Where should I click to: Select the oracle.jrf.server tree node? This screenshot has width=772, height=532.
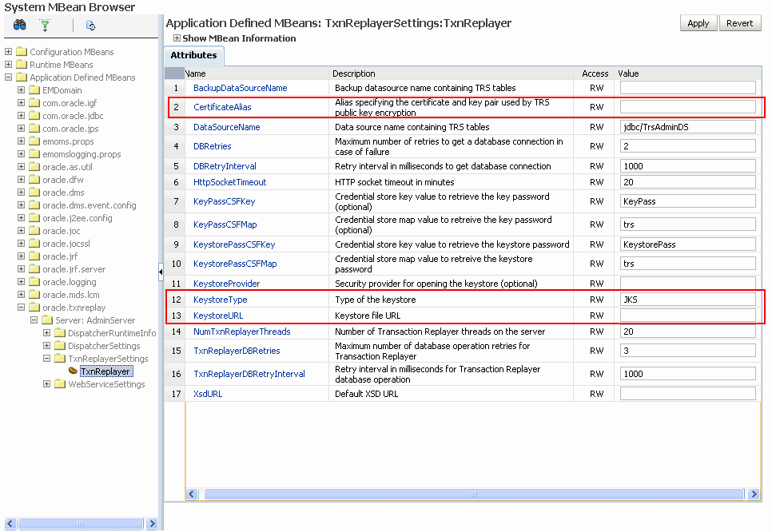click(x=74, y=268)
